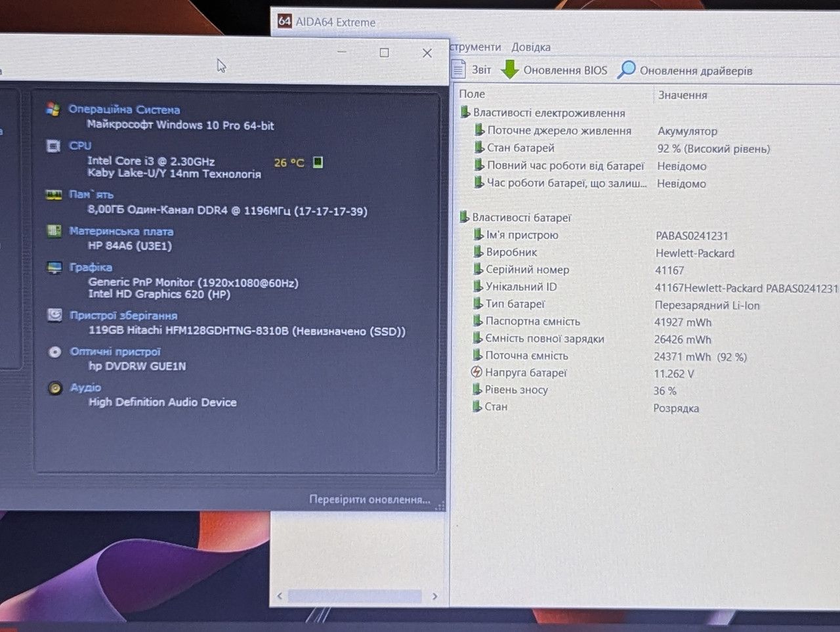Click the icon beside Поточна ємність
This screenshot has width=840, height=632.
[x=478, y=355]
